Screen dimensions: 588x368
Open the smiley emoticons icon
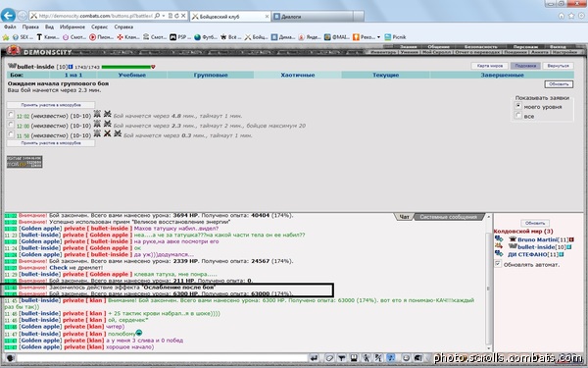pos(406,358)
